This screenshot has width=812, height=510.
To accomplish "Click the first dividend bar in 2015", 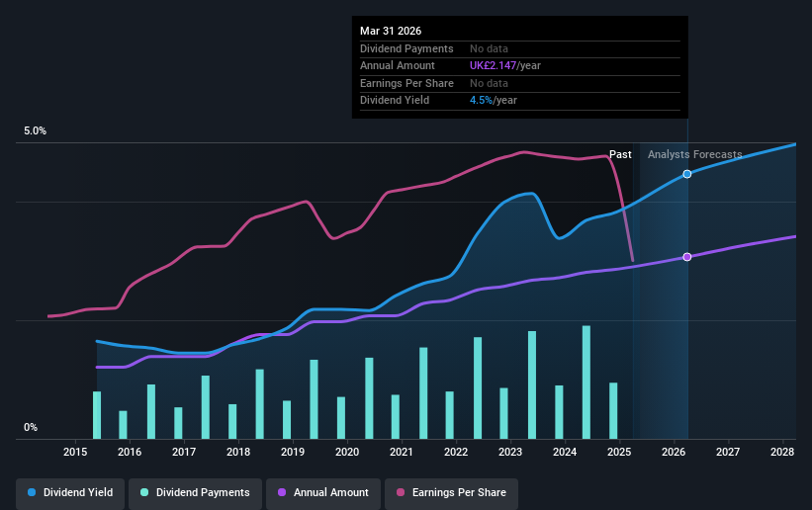I will pyautogui.click(x=97, y=415).
